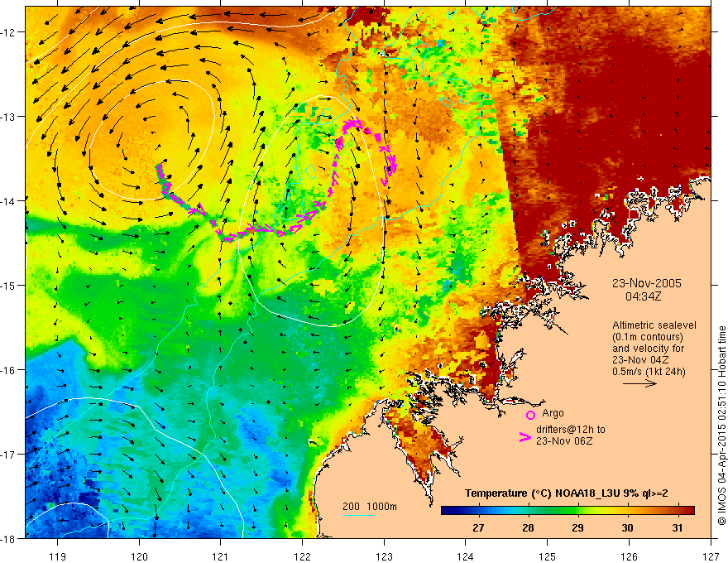Click the cyan 200 1000m depth line sample

[x=359, y=515]
